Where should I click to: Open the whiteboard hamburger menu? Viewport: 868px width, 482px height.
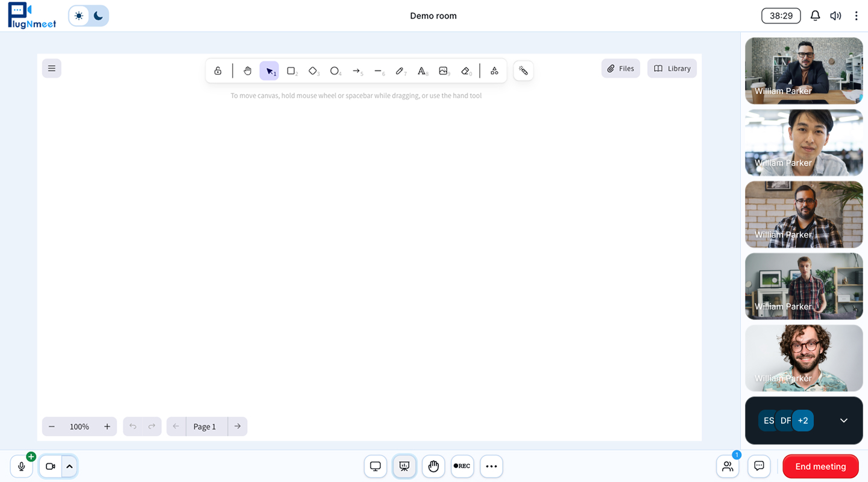coord(51,68)
